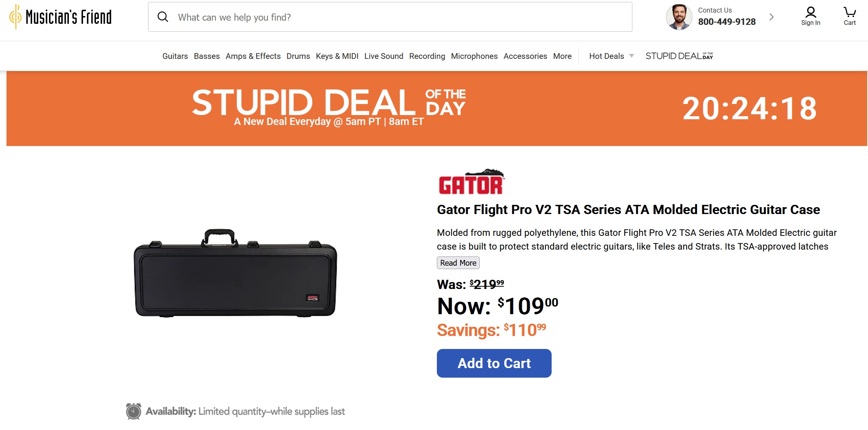
Task: Click the product title link
Action: point(628,210)
